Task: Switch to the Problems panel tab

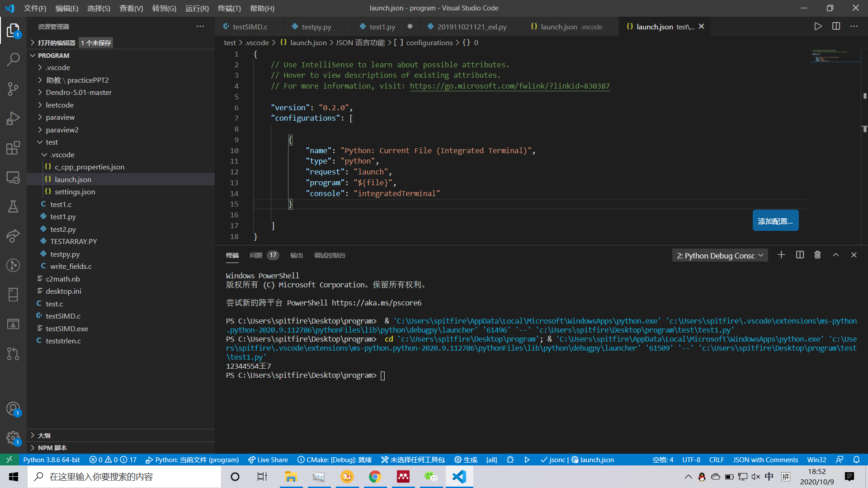Action: click(x=264, y=255)
